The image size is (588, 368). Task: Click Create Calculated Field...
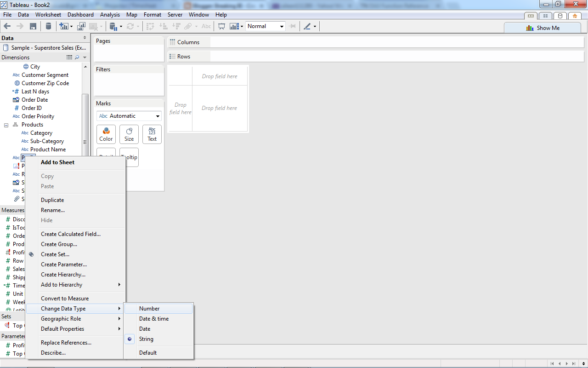[x=75, y=234]
